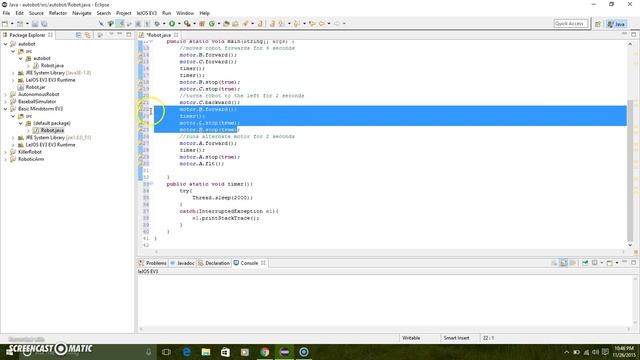Switch to the Declaration tab
The width and height of the screenshot is (640, 360).
(x=214, y=263)
